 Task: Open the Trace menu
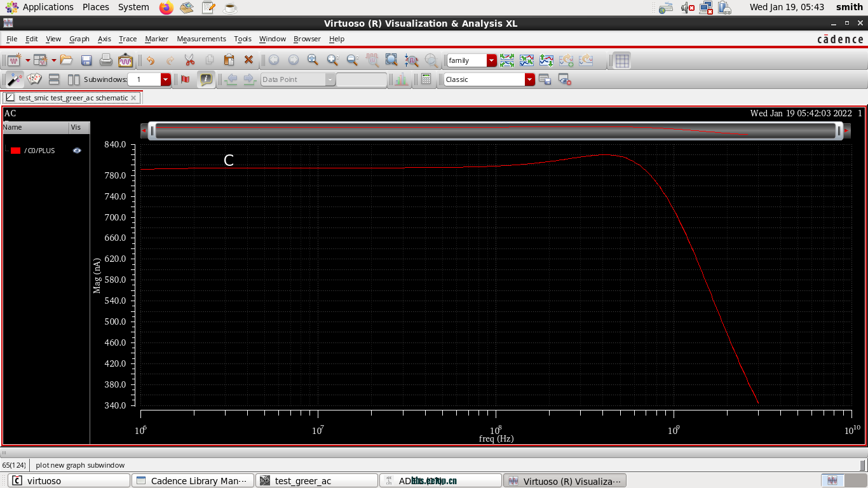128,39
